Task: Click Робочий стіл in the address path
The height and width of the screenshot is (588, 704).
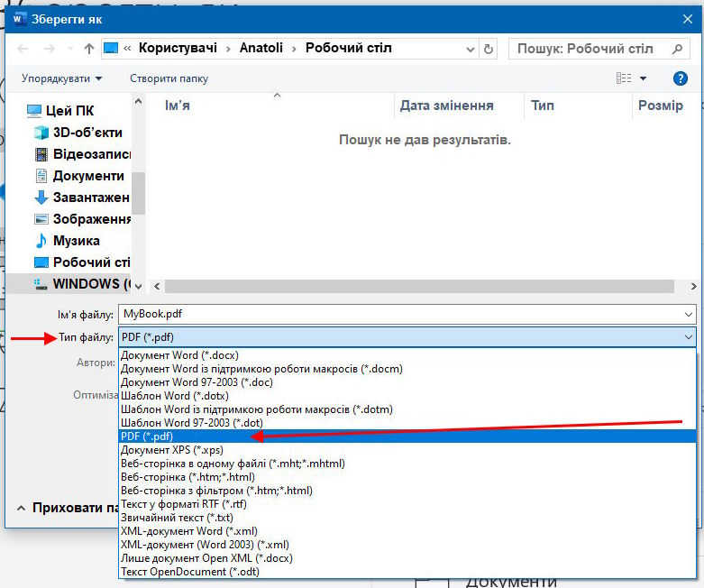Action: 349,48
